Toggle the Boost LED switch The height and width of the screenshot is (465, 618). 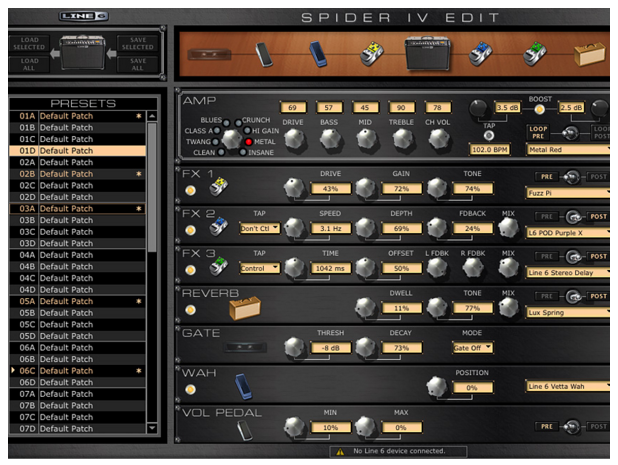pyautogui.click(x=539, y=109)
